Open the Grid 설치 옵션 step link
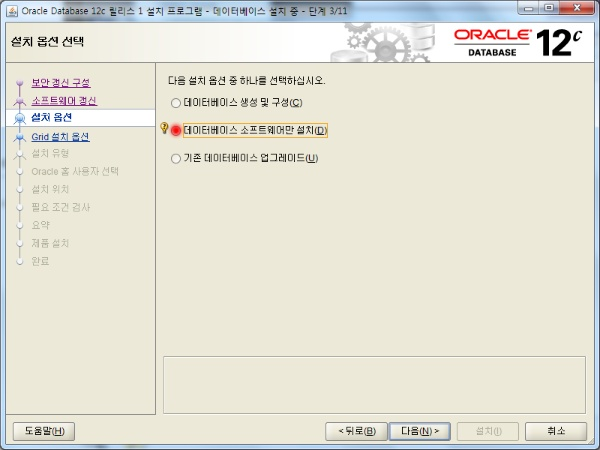Image resolution: width=600 pixels, height=450 pixels. point(60,137)
